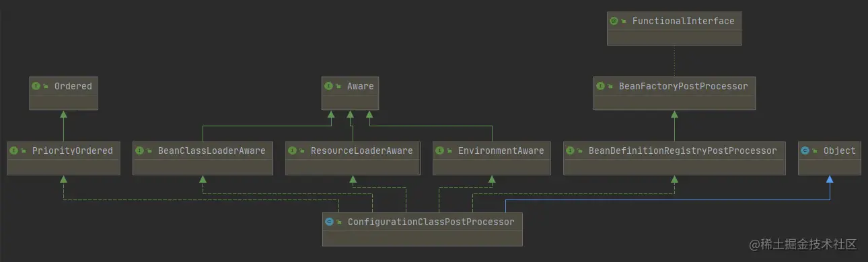Select the Object node label
The height and width of the screenshot is (262, 868).
click(839, 151)
